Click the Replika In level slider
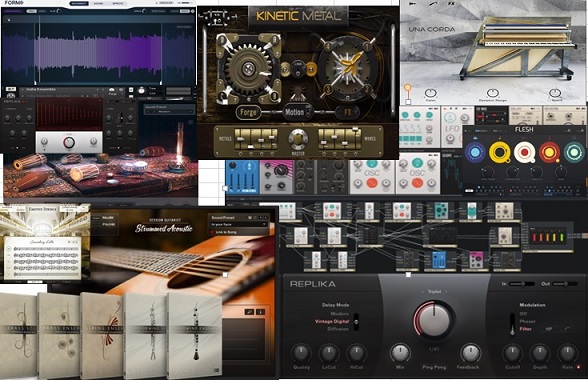The image size is (588, 380). pyautogui.click(x=521, y=284)
